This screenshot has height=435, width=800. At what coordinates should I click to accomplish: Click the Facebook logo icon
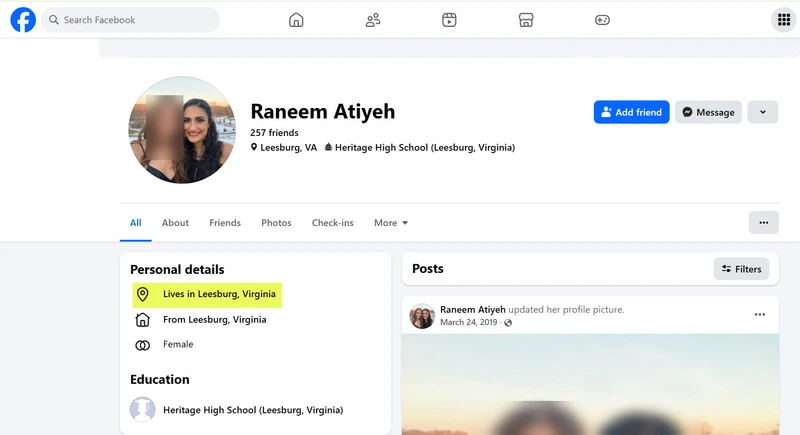tap(23, 20)
